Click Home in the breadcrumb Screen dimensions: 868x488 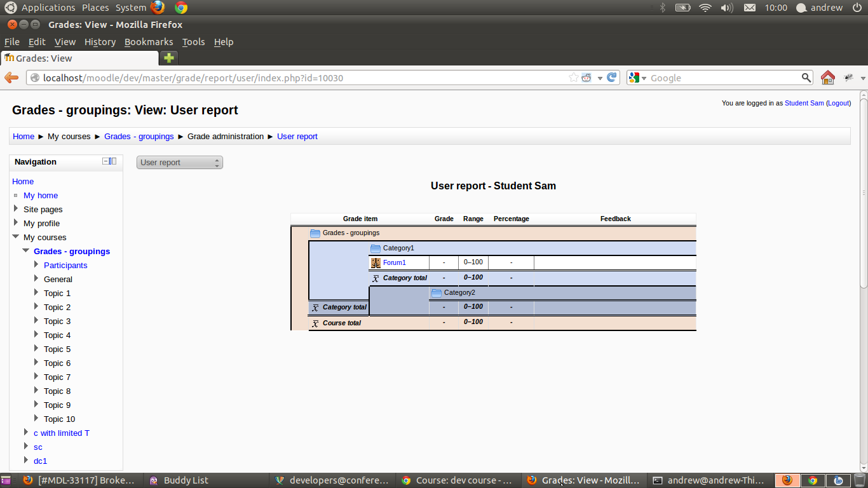click(24, 137)
